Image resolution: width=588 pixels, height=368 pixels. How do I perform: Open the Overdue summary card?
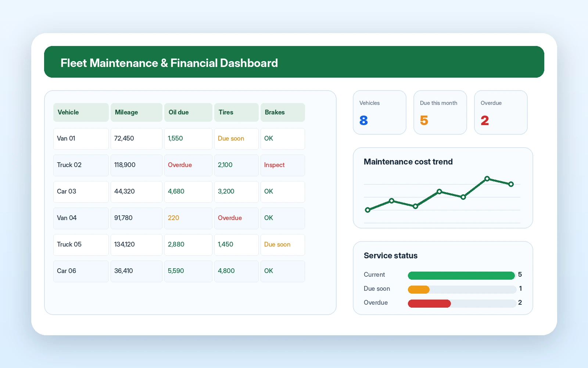coord(501,113)
